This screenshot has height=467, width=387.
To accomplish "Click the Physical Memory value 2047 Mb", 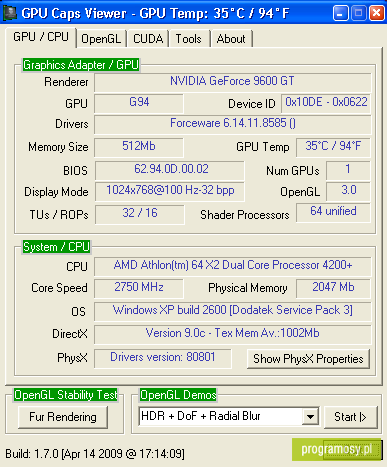I will click(333, 288).
